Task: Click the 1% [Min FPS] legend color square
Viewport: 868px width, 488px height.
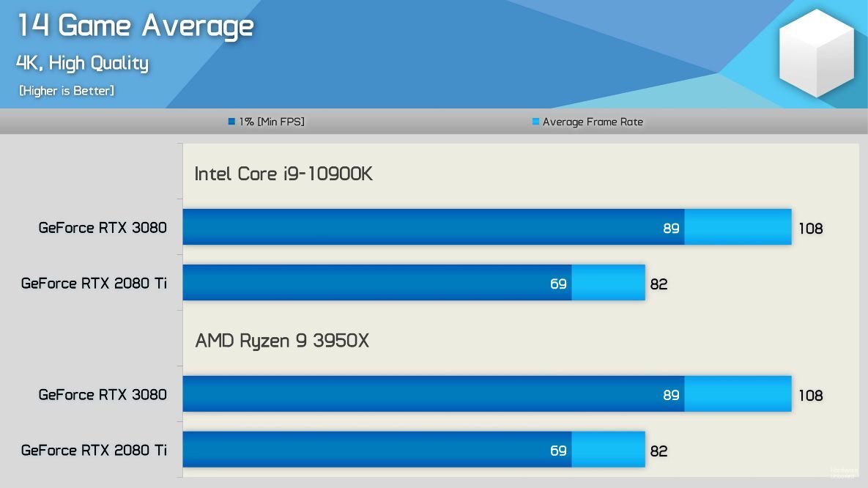Action: click(231, 122)
